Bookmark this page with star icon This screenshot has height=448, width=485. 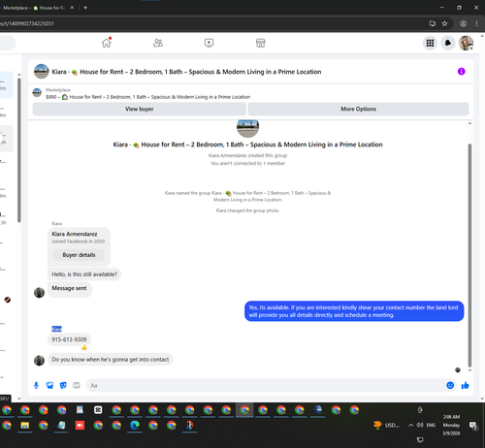pos(444,23)
